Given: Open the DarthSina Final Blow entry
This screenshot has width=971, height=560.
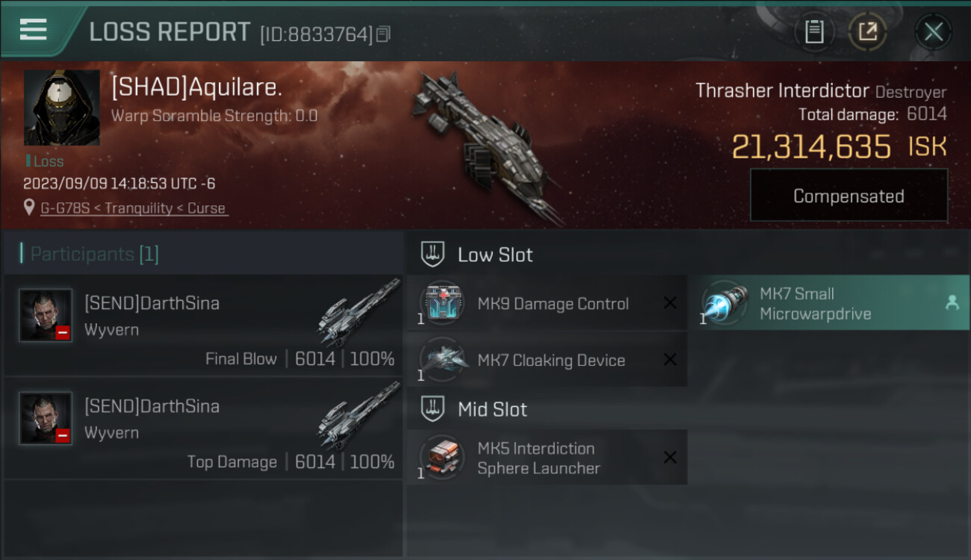Looking at the screenshot, I should [x=203, y=325].
